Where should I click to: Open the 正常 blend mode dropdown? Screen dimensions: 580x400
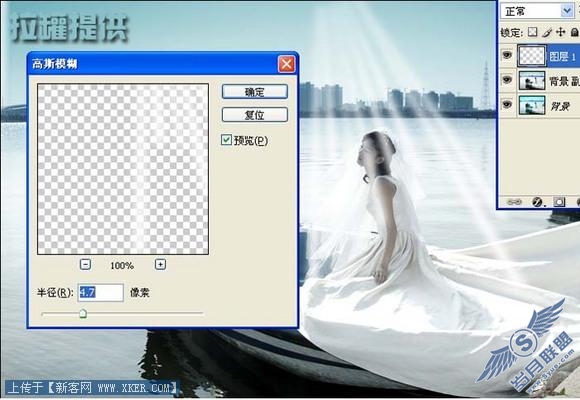click(x=537, y=11)
